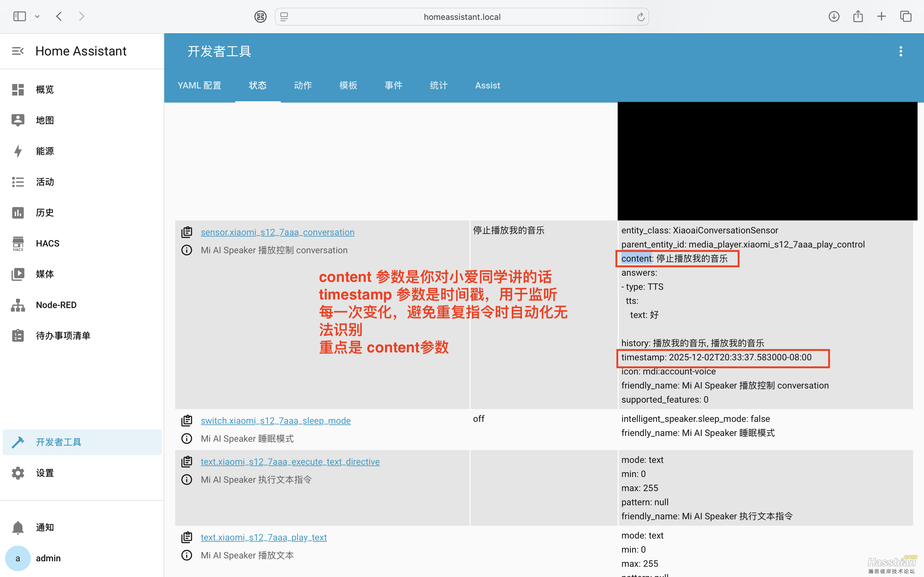Open the three-dot menu in developer tools
924x577 pixels.
tap(901, 51)
